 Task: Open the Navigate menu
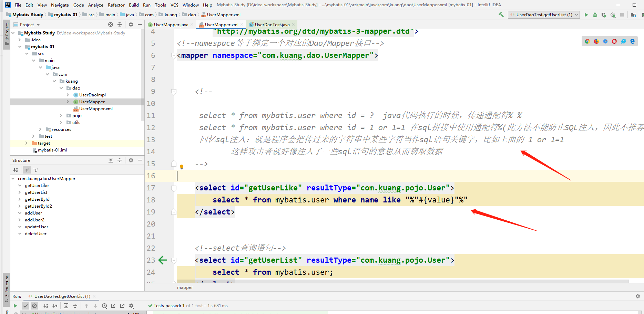tap(60, 5)
